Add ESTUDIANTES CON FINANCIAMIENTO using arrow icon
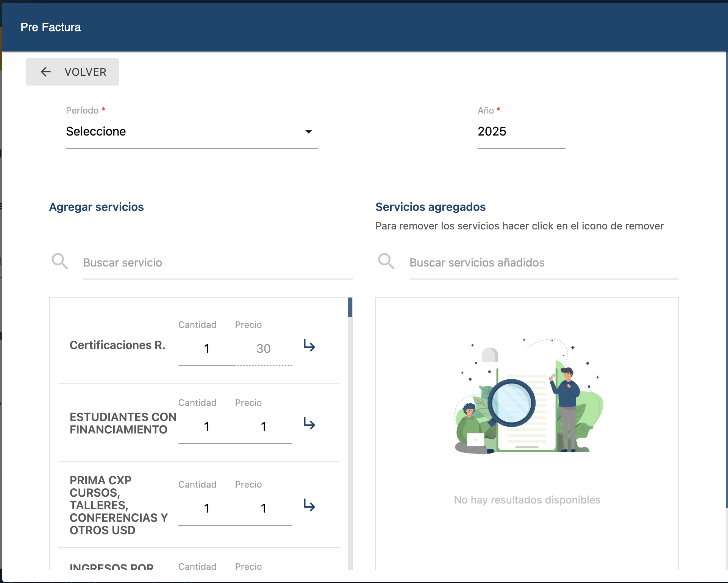 [x=309, y=424]
